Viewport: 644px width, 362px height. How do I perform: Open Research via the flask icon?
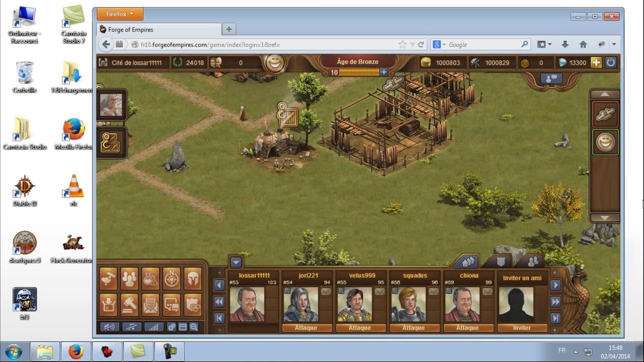(150, 278)
